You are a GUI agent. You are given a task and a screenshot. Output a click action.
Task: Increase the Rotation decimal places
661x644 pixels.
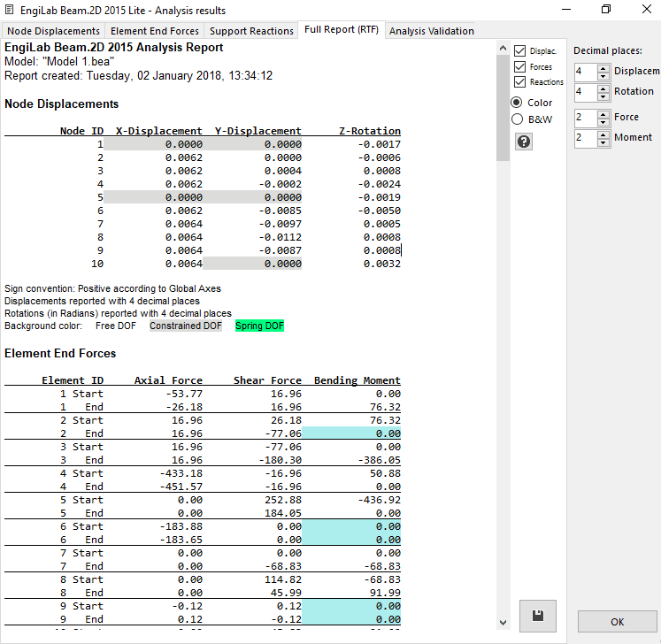tap(603, 88)
